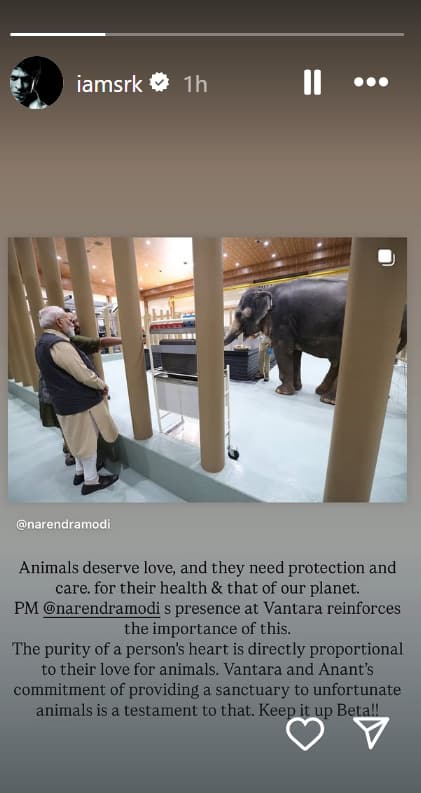
Task: Tap the 1h timestamp label
Action: (195, 83)
